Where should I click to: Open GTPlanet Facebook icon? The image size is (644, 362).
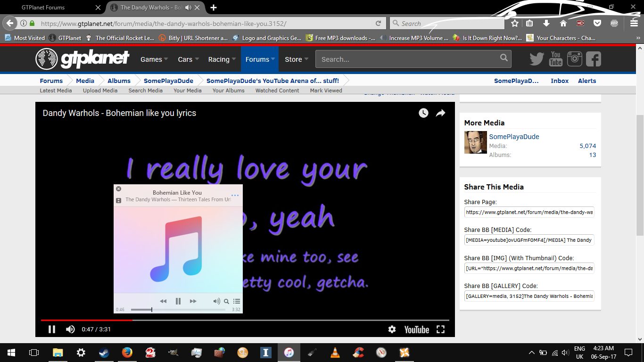pos(594,59)
